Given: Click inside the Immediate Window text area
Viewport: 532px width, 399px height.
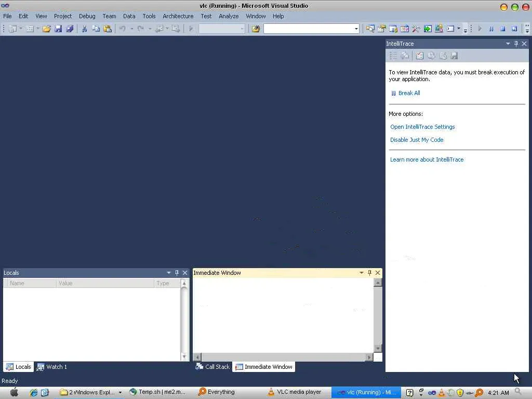Looking at the screenshot, I should pos(283,315).
